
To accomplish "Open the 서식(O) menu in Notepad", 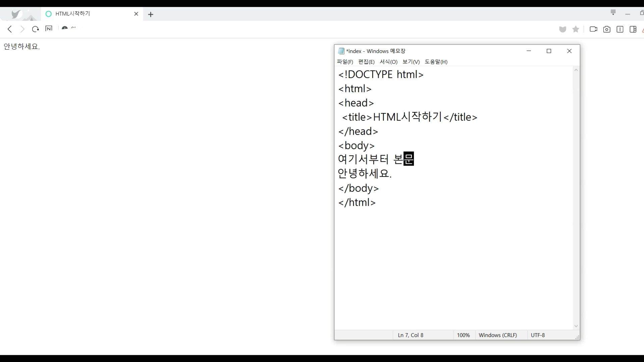I will [x=388, y=62].
